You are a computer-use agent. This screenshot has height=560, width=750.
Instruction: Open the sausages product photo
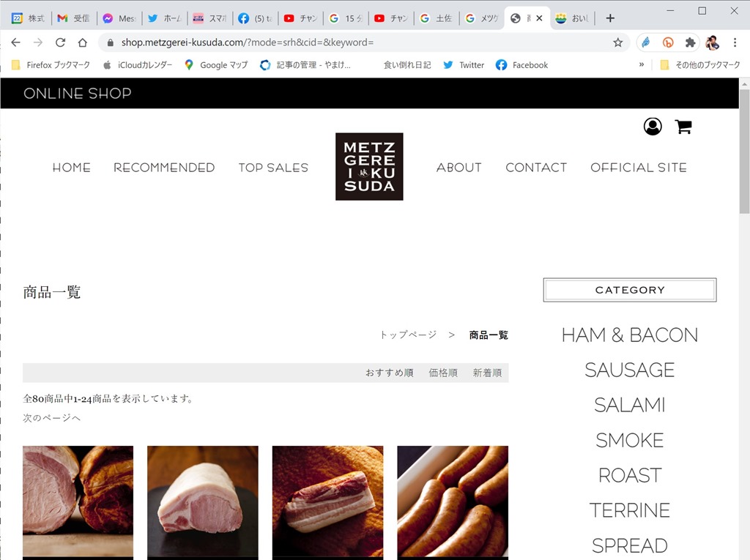pos(453,503)
